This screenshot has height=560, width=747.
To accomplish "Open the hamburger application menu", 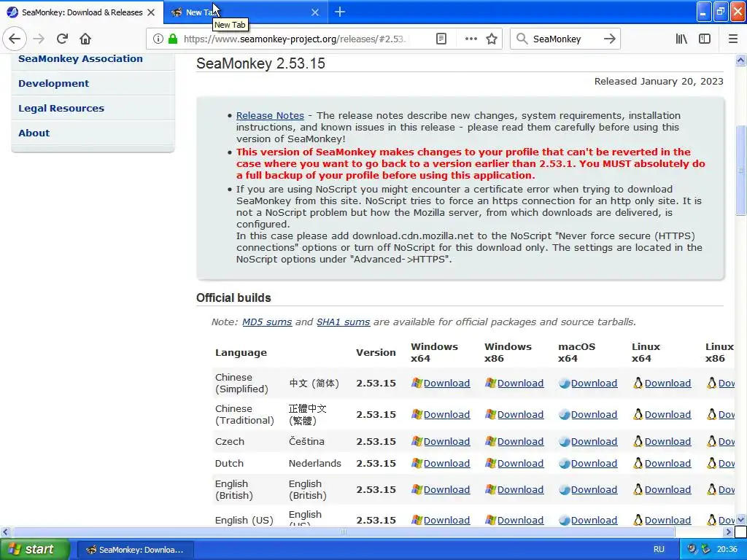I will (x=733, y=39).
